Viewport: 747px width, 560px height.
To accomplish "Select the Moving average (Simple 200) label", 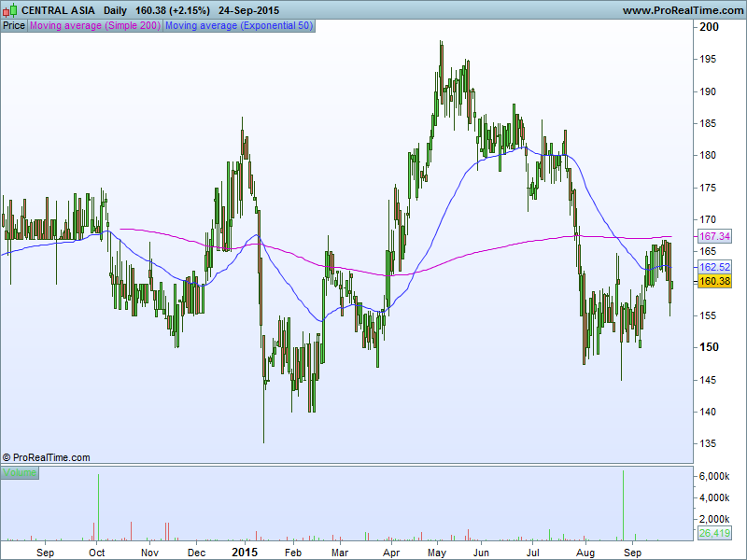I will pos(95,26).
